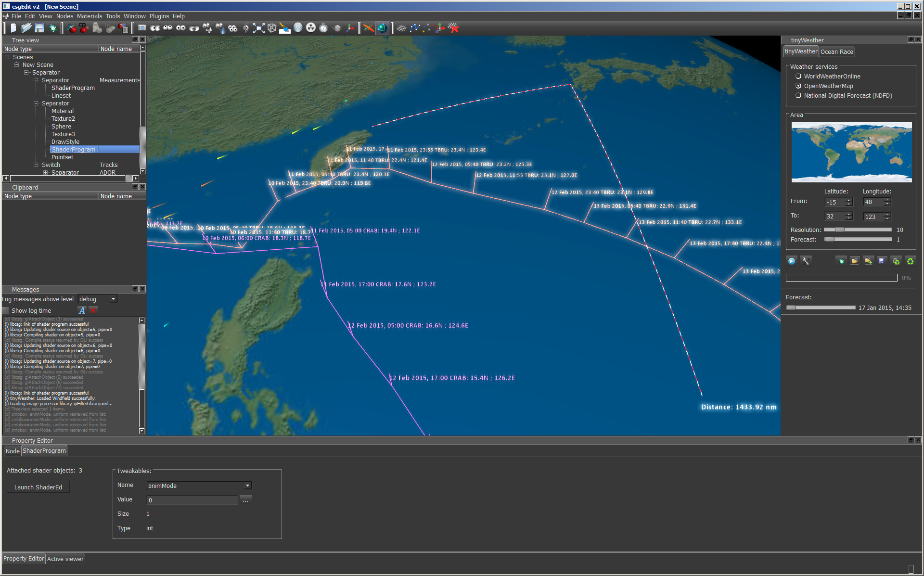Click the bright green recycle refresh icon

[x=910, y=261]
